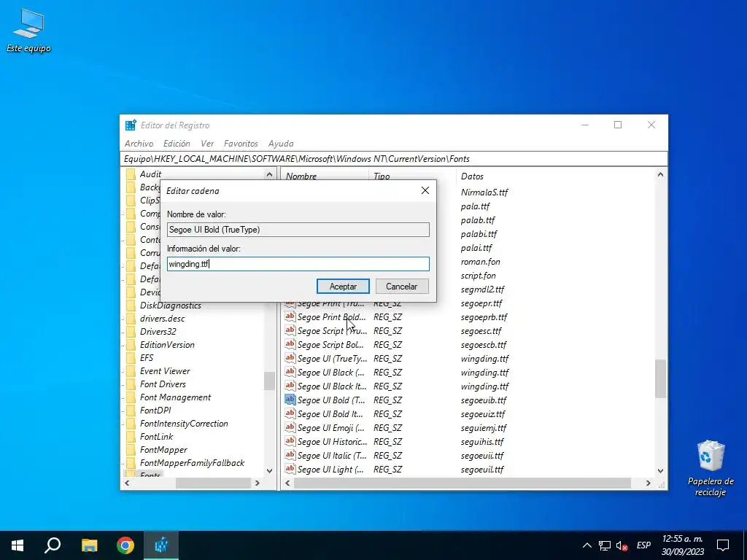Click values list scroll right arrow
The height and width of the screenshot is (560, 747).
tap(648, 483)
